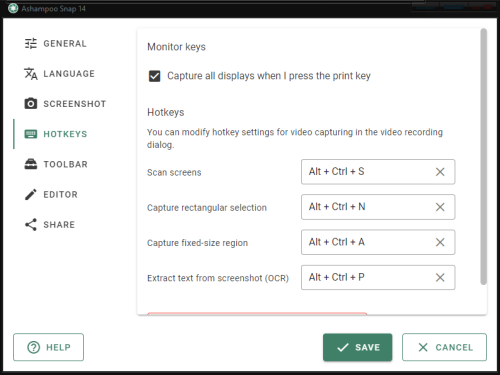500x375 pixels.
Task: Open General settings via sliders icon
Action: click(31, 43)
